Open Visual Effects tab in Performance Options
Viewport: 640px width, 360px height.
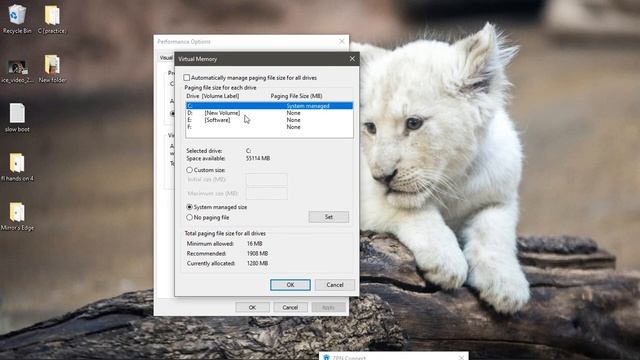(x=166, y=58)
